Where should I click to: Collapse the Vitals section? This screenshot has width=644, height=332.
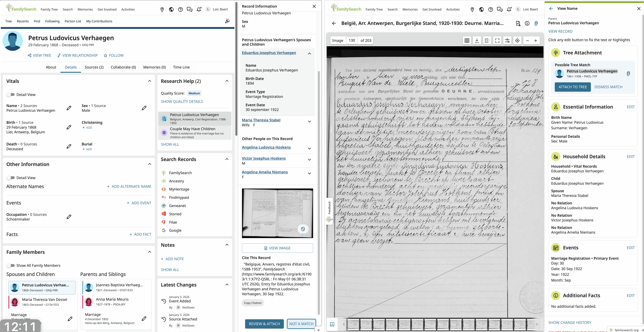pos(149,81)
